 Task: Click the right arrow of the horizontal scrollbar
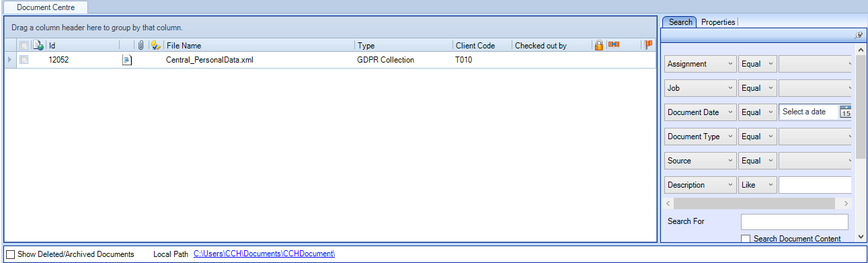[846, 203]
